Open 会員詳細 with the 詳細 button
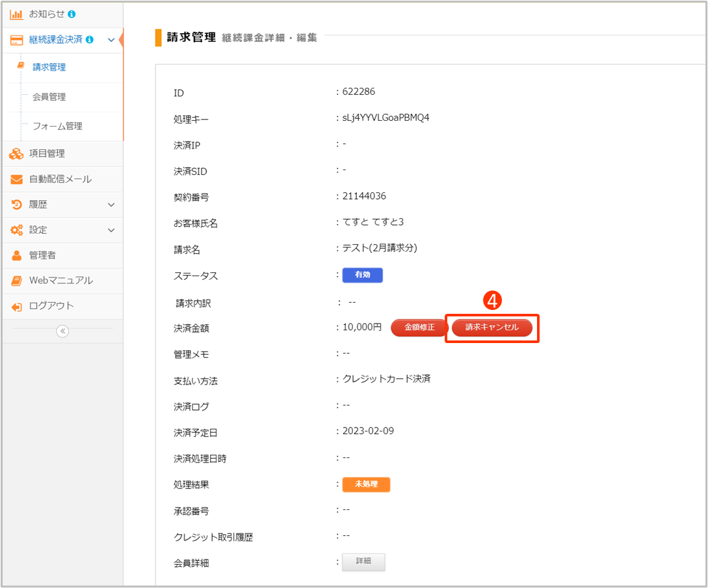708x588 pixels. (363, 561)
